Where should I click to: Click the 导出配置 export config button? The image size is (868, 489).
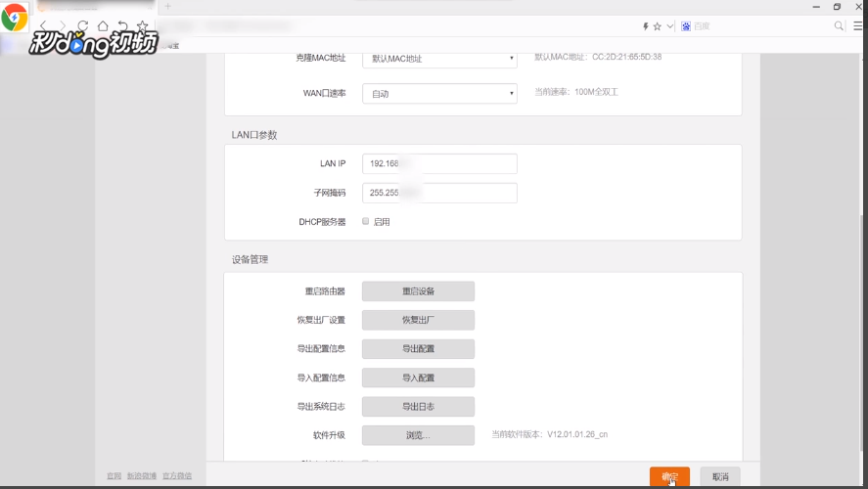pyautogui.click(x=418, y=349)
